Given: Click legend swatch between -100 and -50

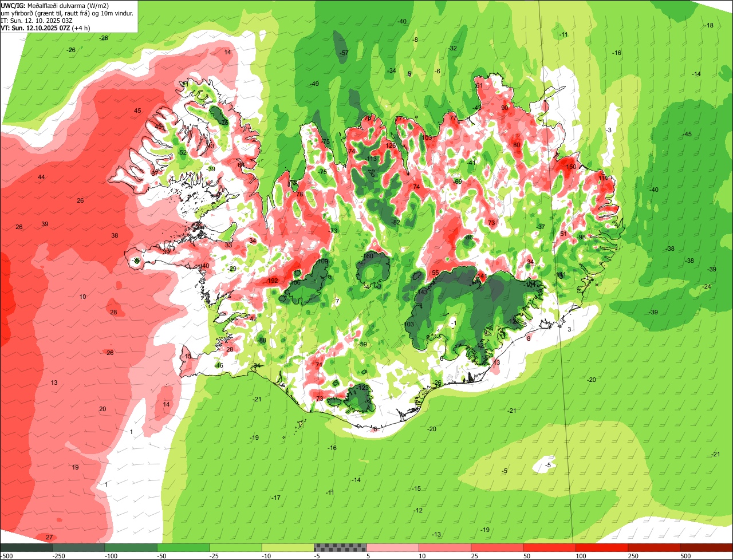Looking at the screenshot, I should (131, 547).
